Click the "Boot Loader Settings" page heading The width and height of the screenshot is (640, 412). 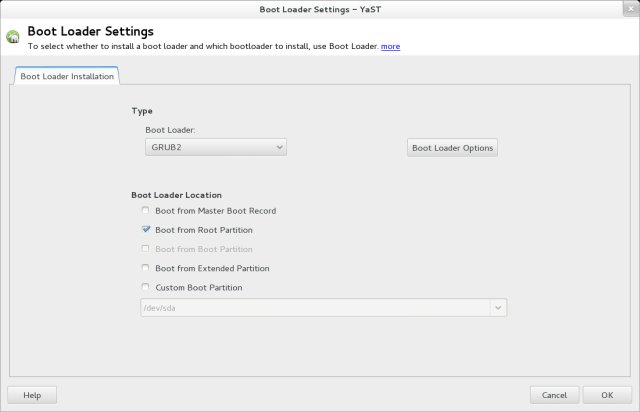[x=88, y=31]
